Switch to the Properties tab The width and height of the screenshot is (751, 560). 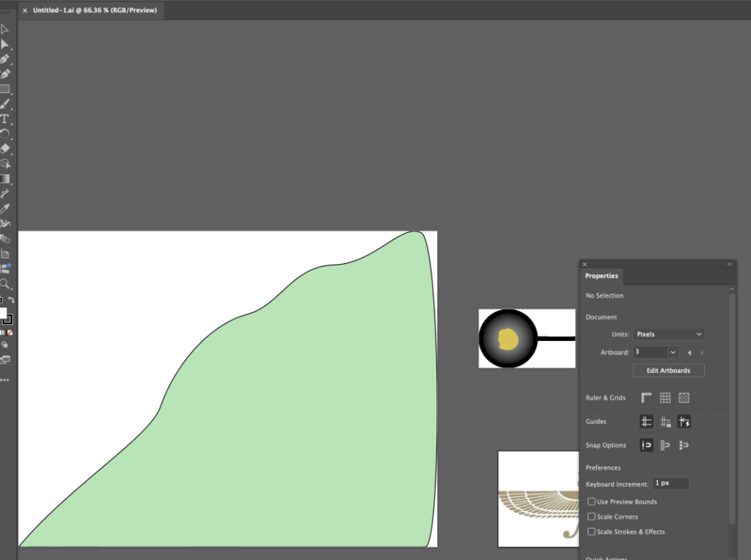601,276
